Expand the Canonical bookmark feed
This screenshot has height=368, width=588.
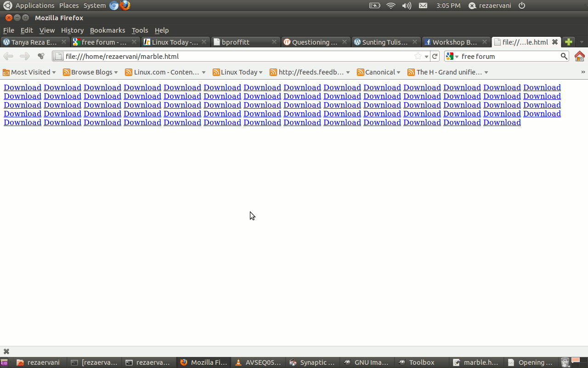[x=379, y=72]
